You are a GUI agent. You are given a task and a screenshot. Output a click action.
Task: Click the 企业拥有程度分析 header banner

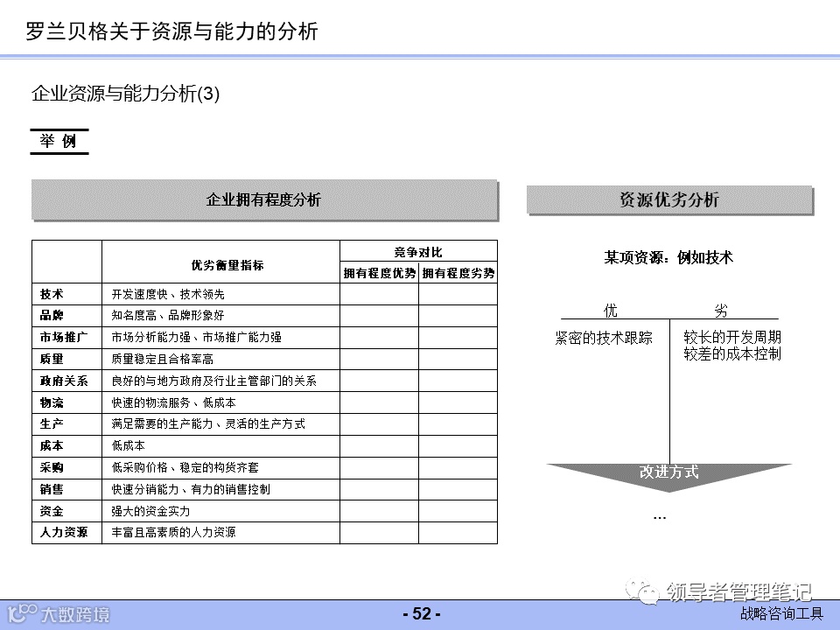coord(264,199)
